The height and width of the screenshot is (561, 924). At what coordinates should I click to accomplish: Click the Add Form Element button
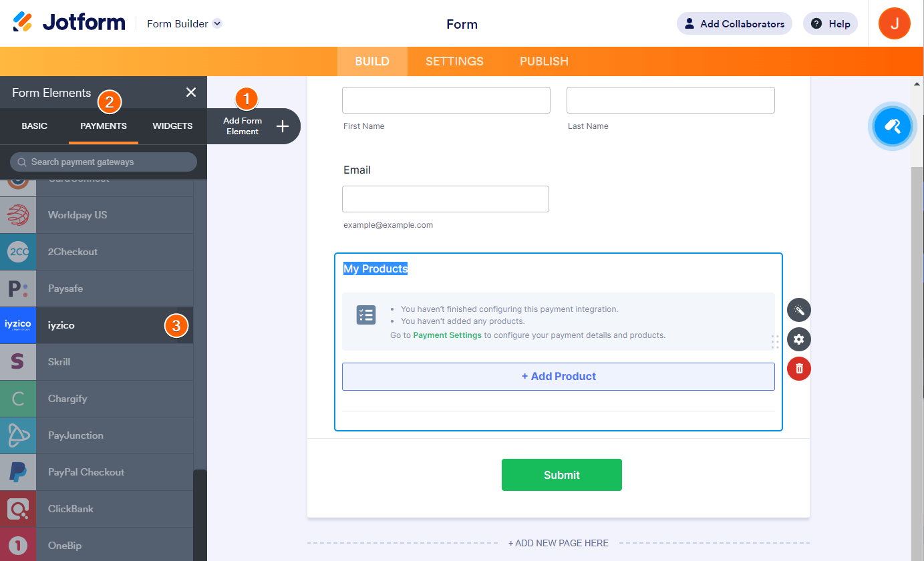pos(254,126)
